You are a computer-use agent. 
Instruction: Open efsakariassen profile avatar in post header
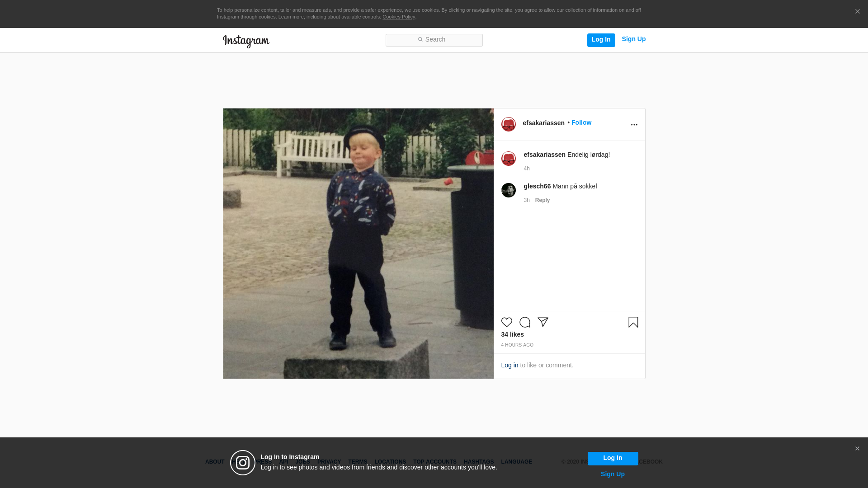(509, 124)
